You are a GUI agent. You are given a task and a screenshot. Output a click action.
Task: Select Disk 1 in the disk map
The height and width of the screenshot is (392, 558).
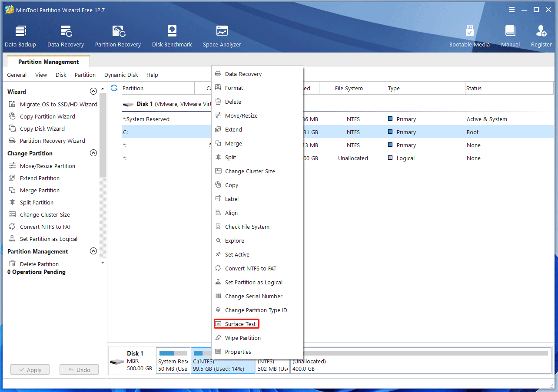point(132,361)
